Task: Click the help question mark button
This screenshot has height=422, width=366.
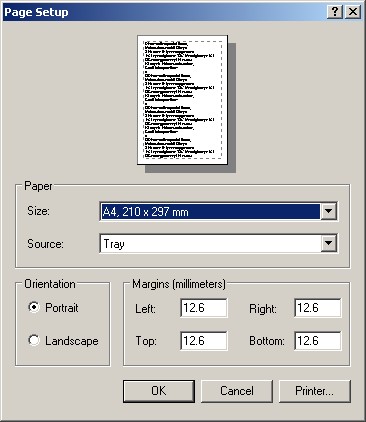Action: point(335,12)
